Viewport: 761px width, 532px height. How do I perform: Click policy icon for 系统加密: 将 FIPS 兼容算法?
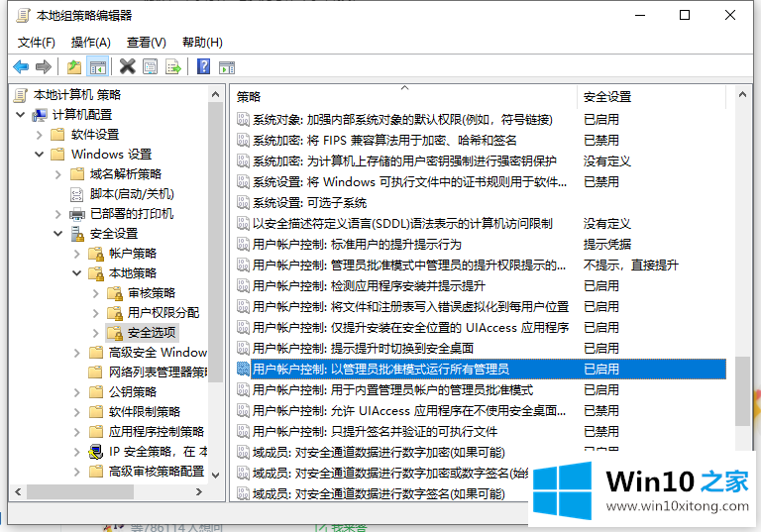243,141
